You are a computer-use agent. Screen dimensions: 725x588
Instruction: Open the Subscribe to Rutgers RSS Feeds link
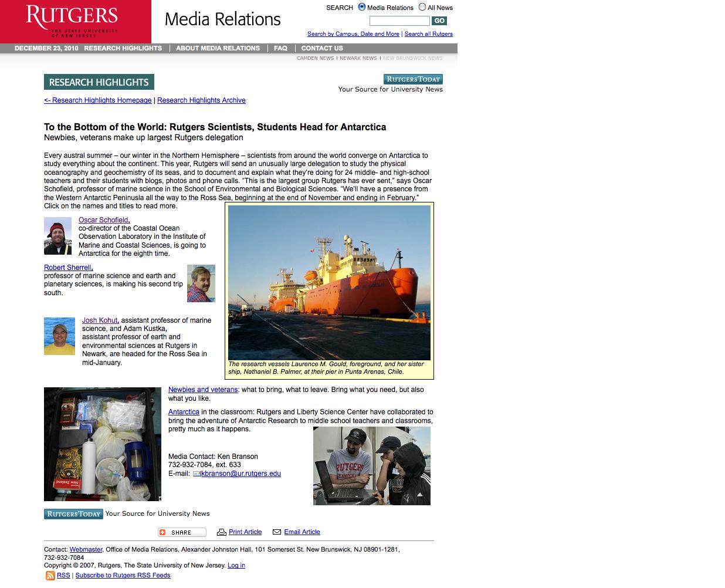(x=123, y=576)
